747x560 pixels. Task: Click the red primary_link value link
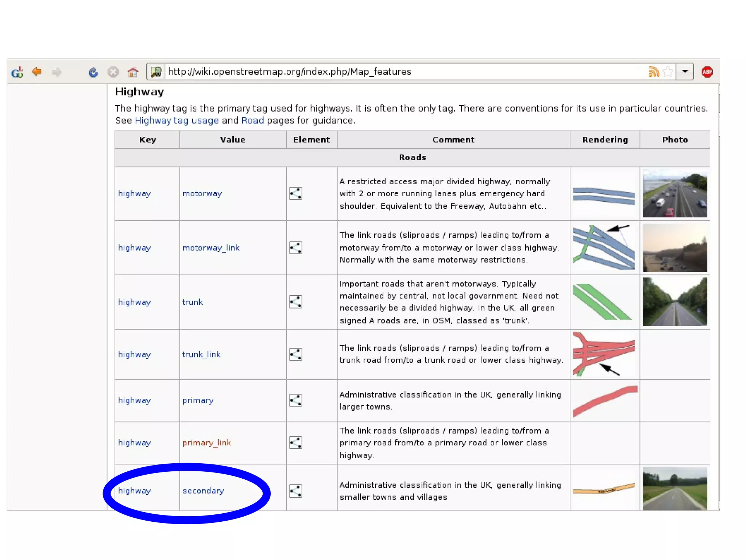(206, 443)
